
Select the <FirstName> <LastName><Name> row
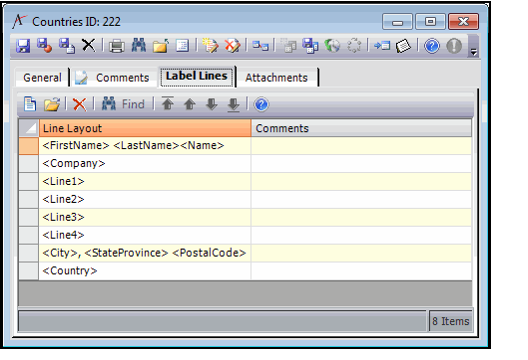click(245, 145)
